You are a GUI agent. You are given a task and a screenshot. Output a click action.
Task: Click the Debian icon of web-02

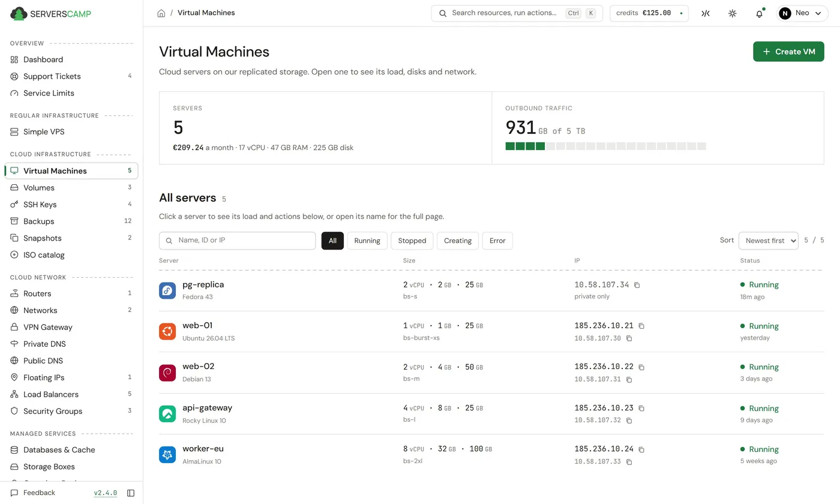(x=167, y=373)
